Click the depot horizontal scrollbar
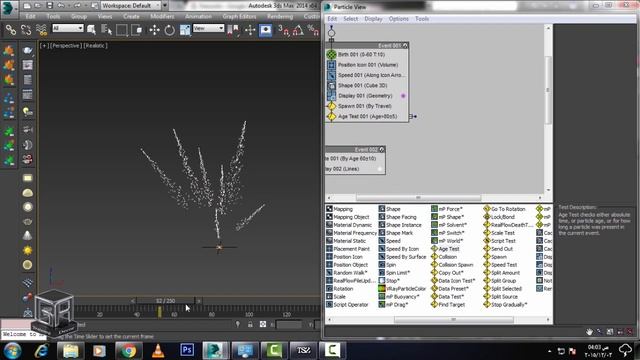 pos(453,320)
